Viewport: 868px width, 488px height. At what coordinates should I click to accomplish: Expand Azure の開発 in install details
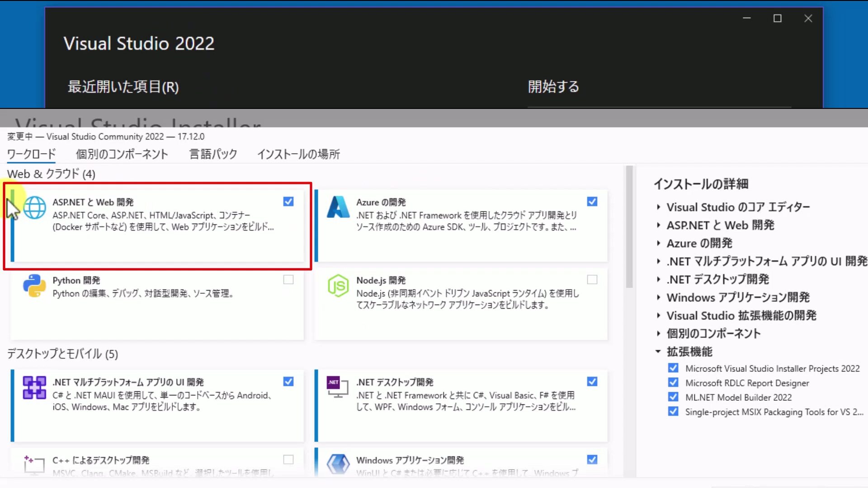tap(658, 243)
